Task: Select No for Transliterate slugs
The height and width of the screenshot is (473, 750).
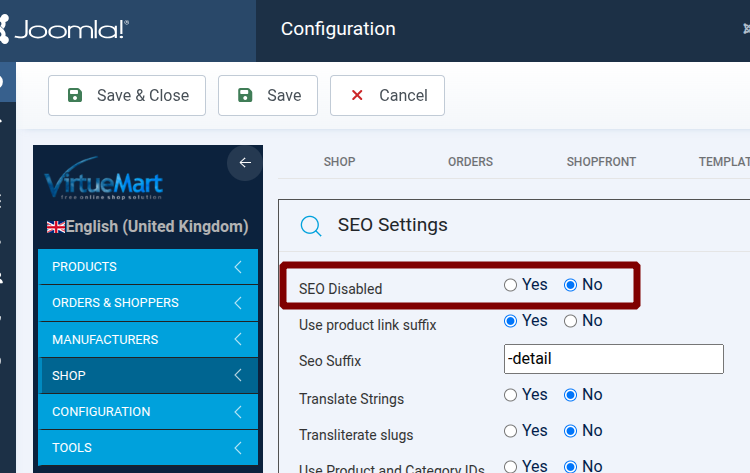Action: click(x=570, y=431)
